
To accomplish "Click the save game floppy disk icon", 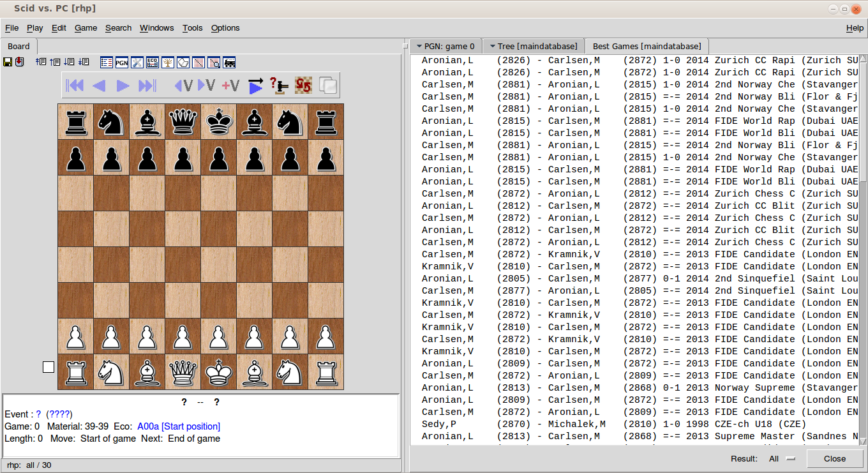I will click(x=8, y=62).
